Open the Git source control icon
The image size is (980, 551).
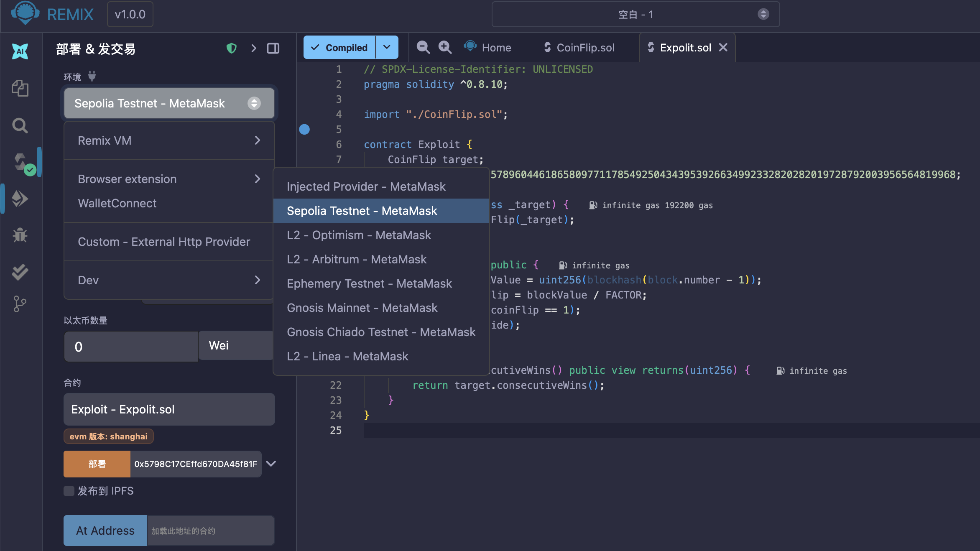click(20, 304)
